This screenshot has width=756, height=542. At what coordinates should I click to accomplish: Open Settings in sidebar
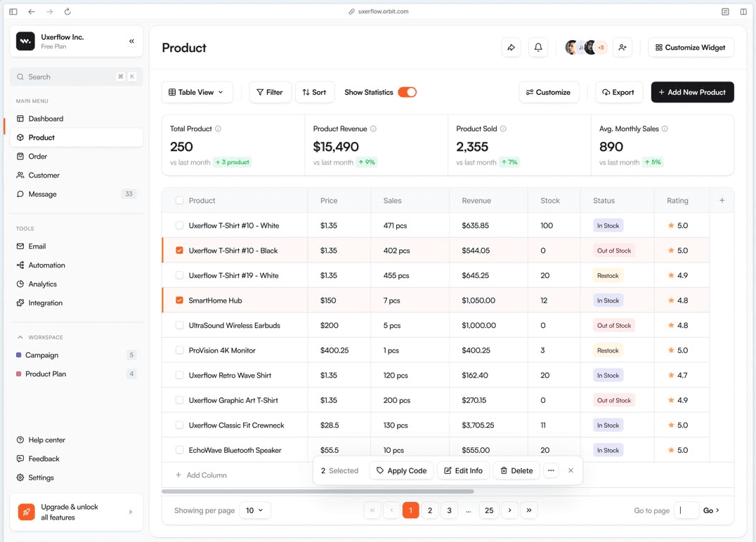76,477
